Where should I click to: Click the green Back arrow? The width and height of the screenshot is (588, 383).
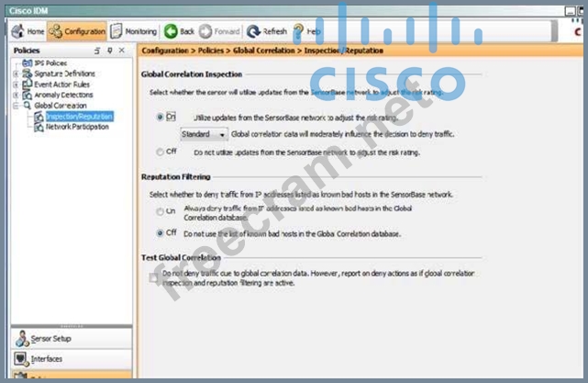pos(179,30)
